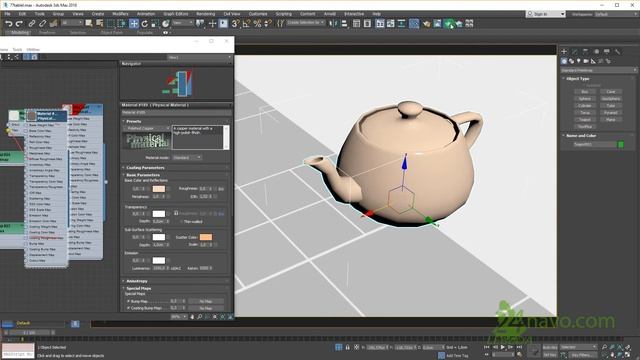
Task: Click the object name input field
Action: [x=595, y=144]
